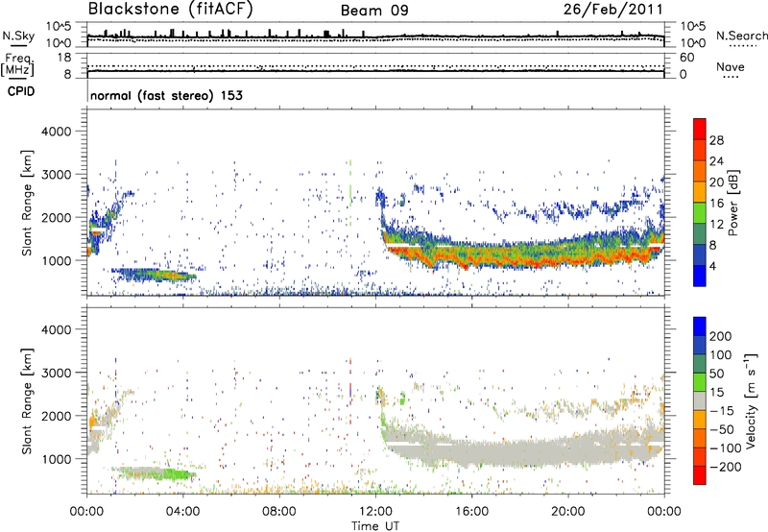The image size is (768, 532).
Task: Click the "08:00" time axis label
Action: pos(278,512)
